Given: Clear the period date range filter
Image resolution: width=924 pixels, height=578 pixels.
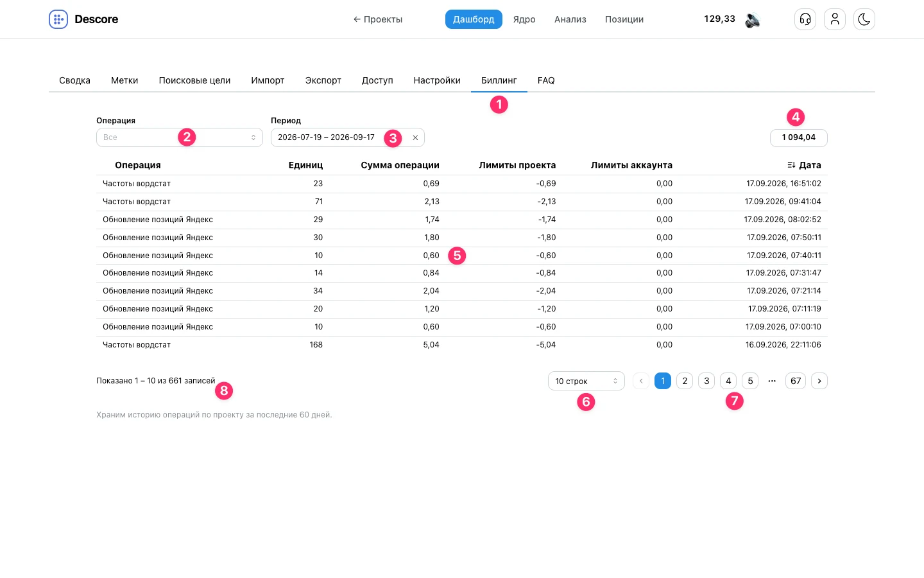Looking at the screenshot, I should pos(415,137).
